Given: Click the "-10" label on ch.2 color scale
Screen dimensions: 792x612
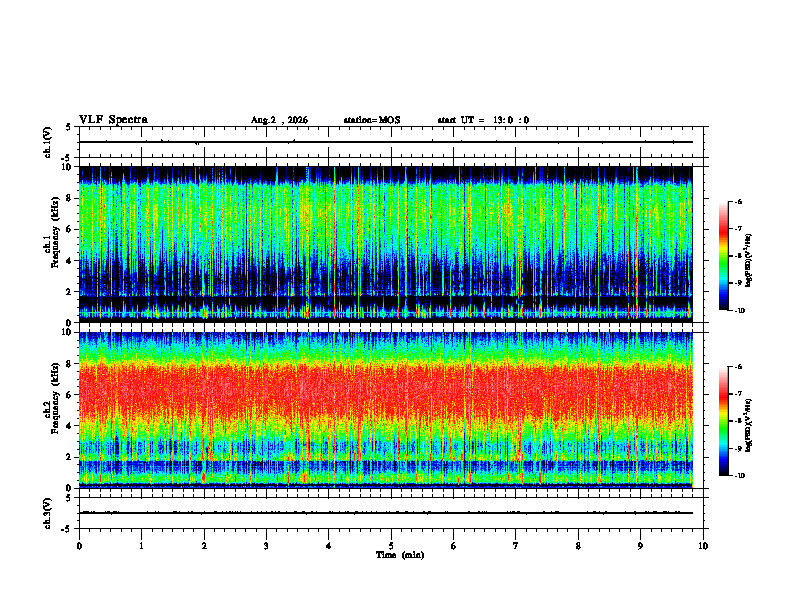Looking at the screenshot, I should tap(739, 476).
